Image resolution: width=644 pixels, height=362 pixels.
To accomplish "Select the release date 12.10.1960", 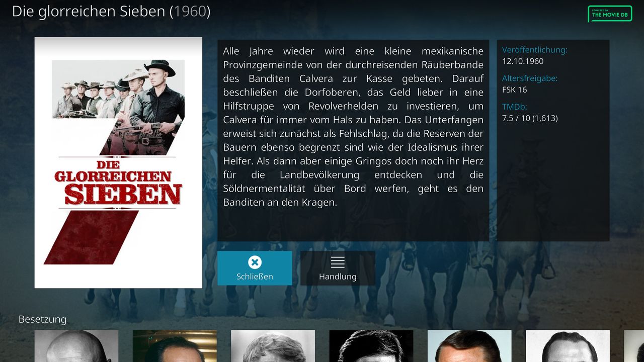I will (523, 61).
